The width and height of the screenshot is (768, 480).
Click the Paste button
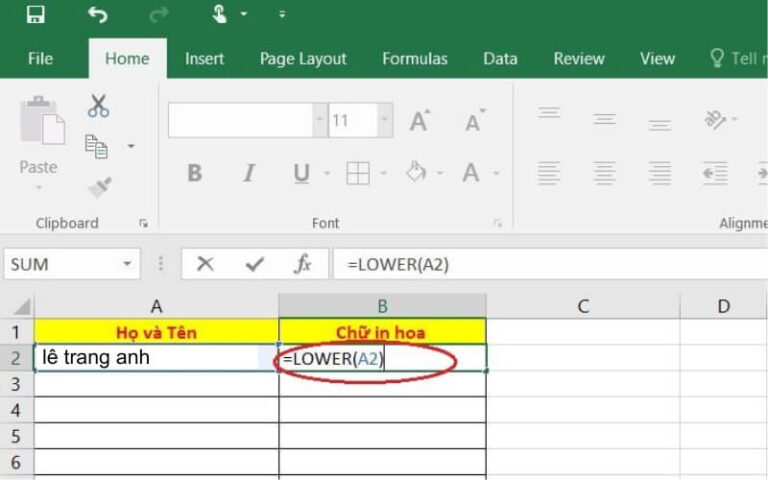click(39, 140)
